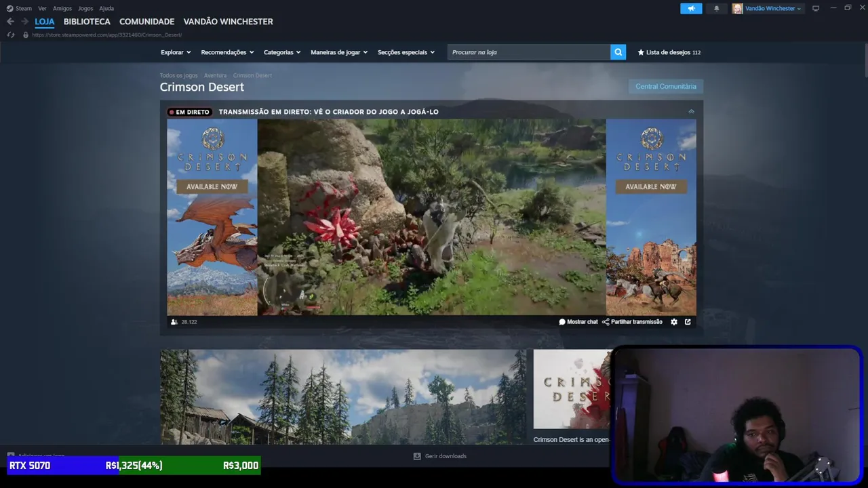The width and height of the screenshot is (868, 488).
Task: Click the viewers count icon
Action: (x=174, y=322)
